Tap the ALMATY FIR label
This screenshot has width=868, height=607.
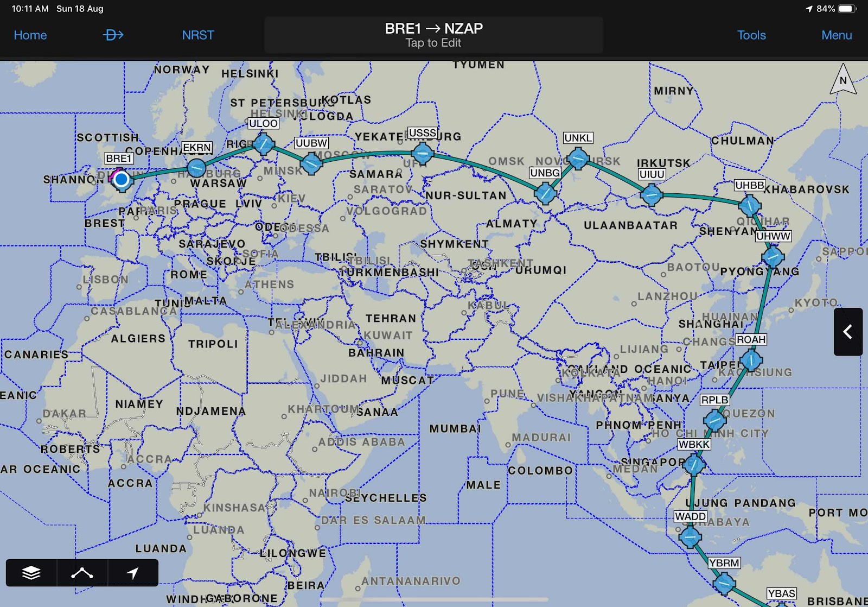512,224
